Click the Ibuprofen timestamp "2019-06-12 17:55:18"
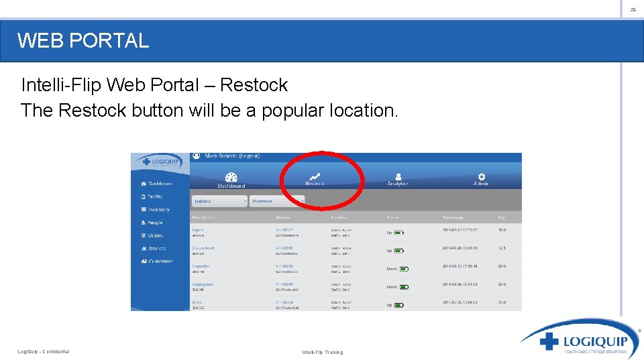Image resolution: width=644 pixels, height=362 pixels. [460, 266]
